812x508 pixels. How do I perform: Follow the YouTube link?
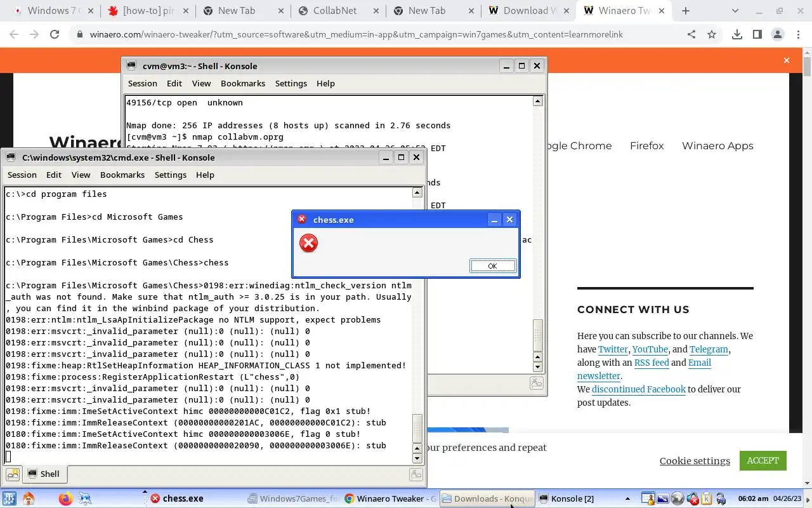650,349
